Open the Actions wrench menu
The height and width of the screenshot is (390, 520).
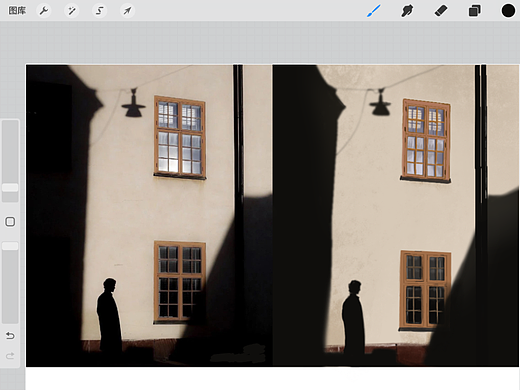pos(44,11)
